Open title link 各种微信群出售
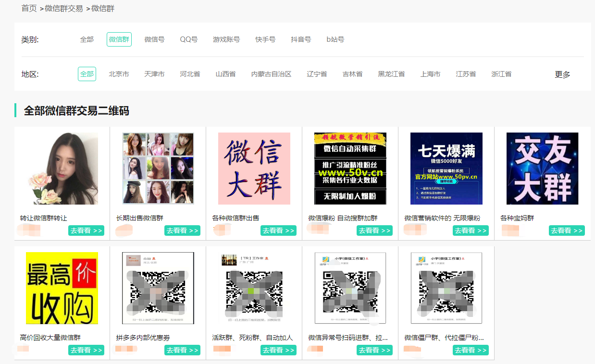This screenshot has height=364, width=595. tap(236, 218)
